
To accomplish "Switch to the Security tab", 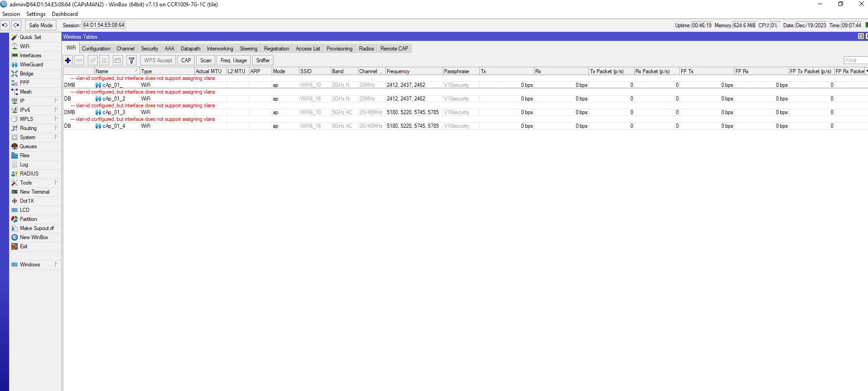I will tap(149, 49).
